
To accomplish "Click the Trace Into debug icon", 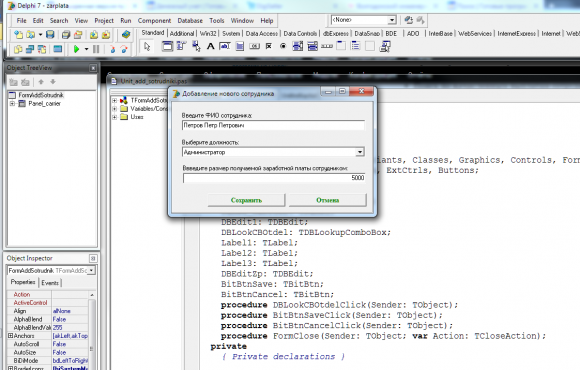I will pyautogui.click(x=112, y=49).
